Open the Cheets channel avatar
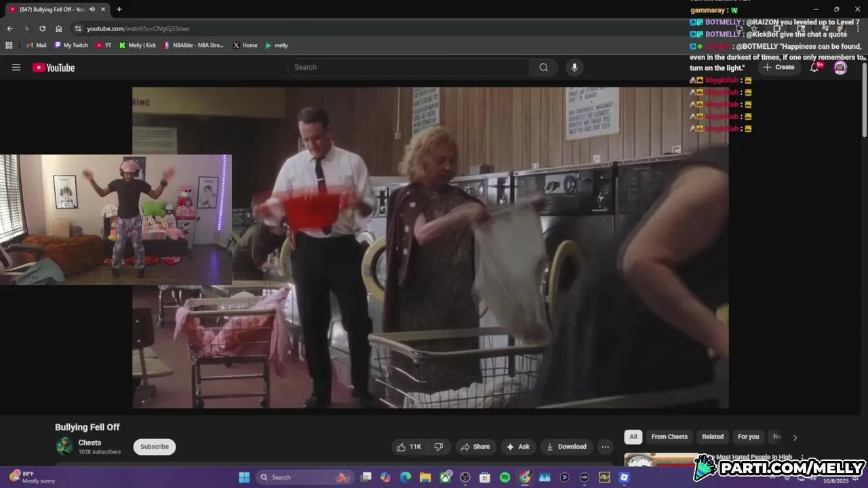This screenshot has width=868, height=488. tap(64, 446)
